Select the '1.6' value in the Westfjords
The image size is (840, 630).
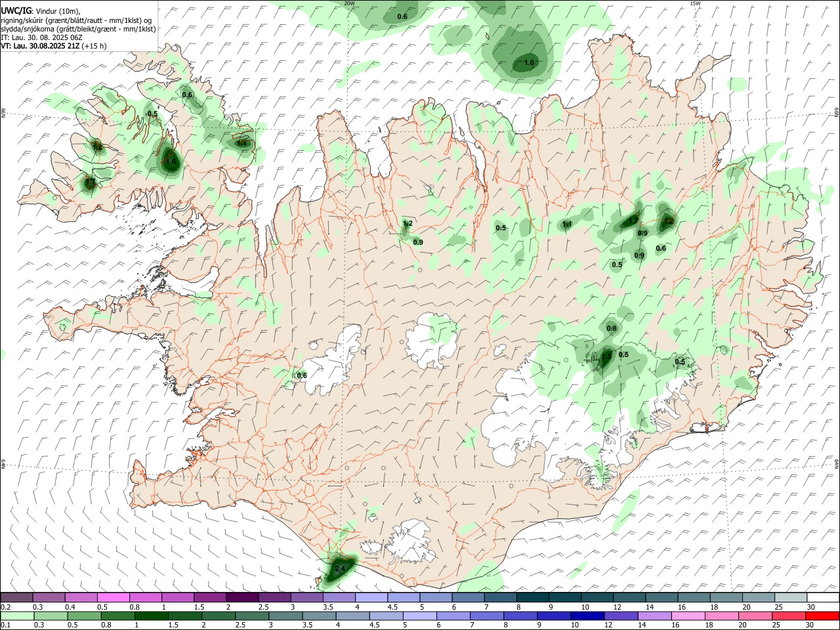tap(171, 161)
